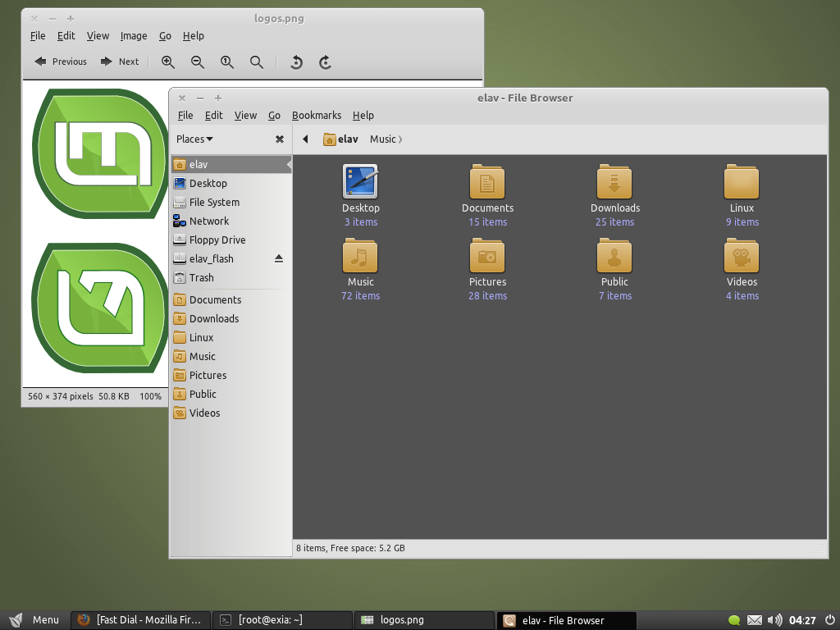Open View menu in File Browser
Image resolution: width=840 pixels, height=630 pixels.
point(245,115)
